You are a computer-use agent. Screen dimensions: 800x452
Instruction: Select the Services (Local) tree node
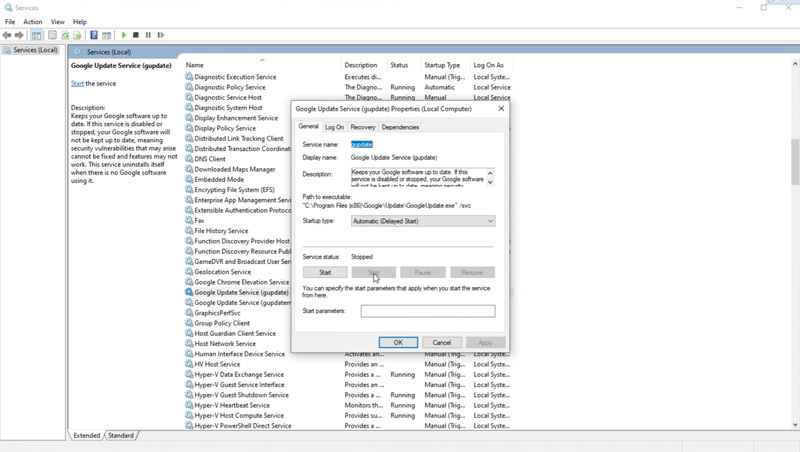tap(31, 50)
